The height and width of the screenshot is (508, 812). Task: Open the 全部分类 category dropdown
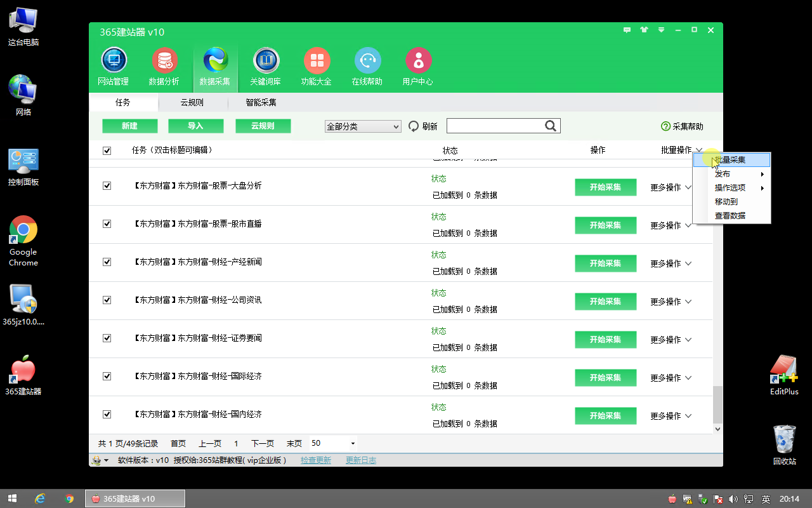pyautogui.click(x=363, y=126)
